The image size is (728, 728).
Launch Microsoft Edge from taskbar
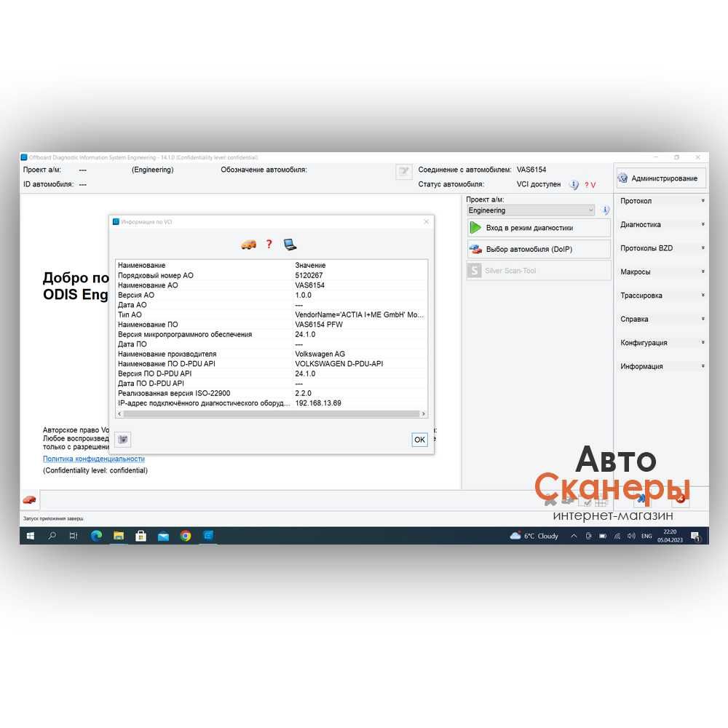[97, 536]
